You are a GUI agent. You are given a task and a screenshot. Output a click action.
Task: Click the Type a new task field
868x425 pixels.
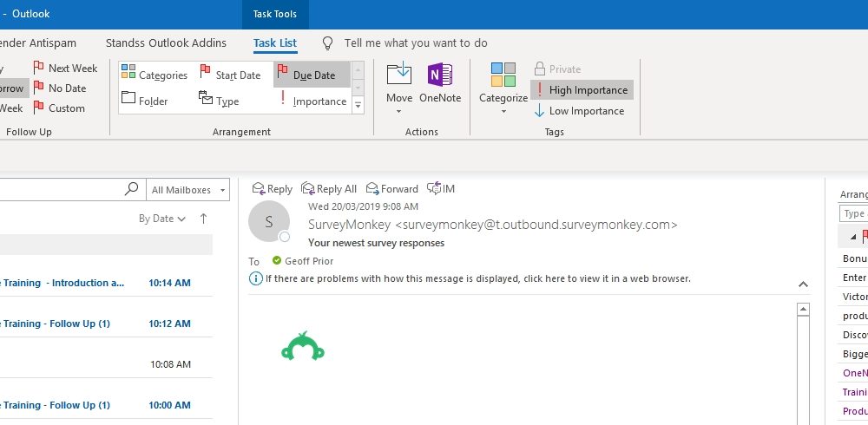coord(853,213)
